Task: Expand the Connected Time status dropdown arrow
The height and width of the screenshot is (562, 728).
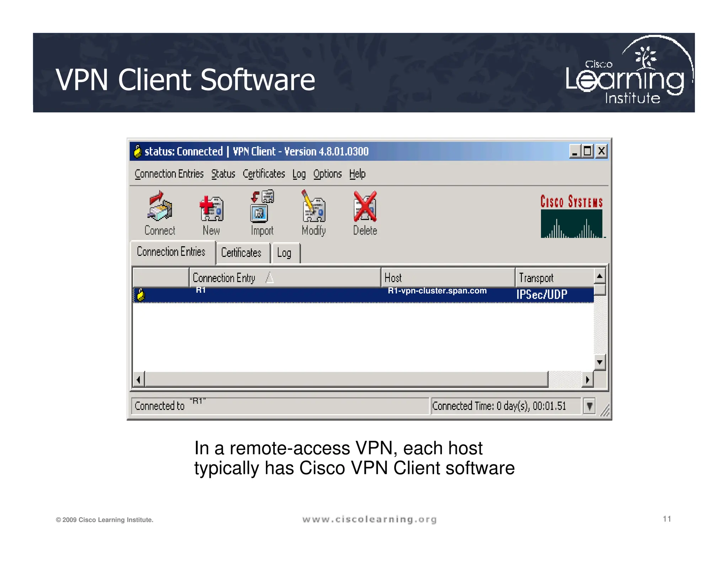Action: tap(589, 406)
